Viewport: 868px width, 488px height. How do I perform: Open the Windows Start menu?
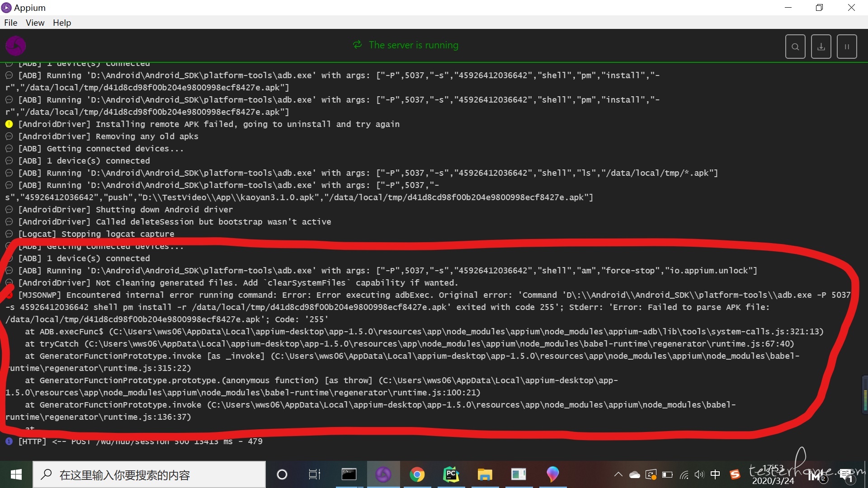point(16,474)
